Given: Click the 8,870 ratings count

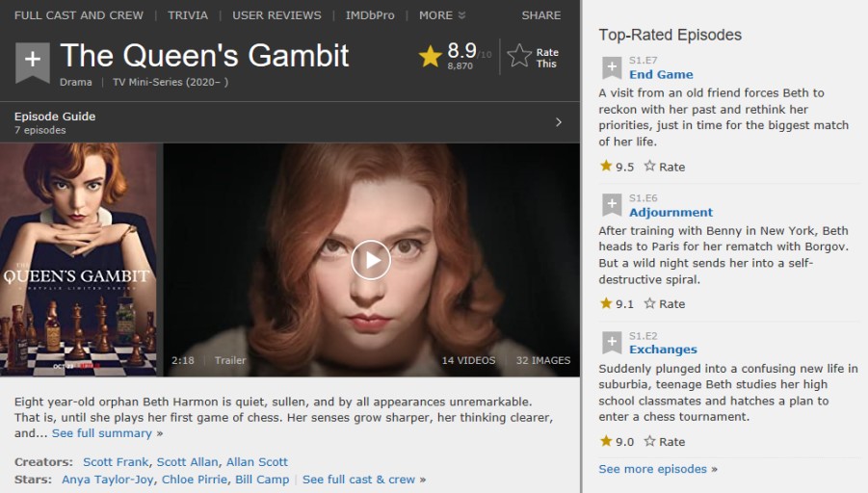Looking at the screenshot, I should click(x=460, y=65).
